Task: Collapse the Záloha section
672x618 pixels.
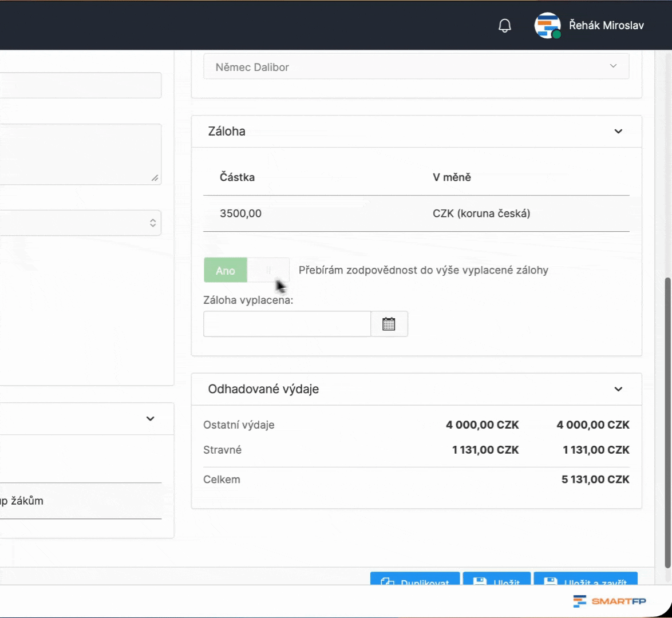Action: (x=618, y=132)
